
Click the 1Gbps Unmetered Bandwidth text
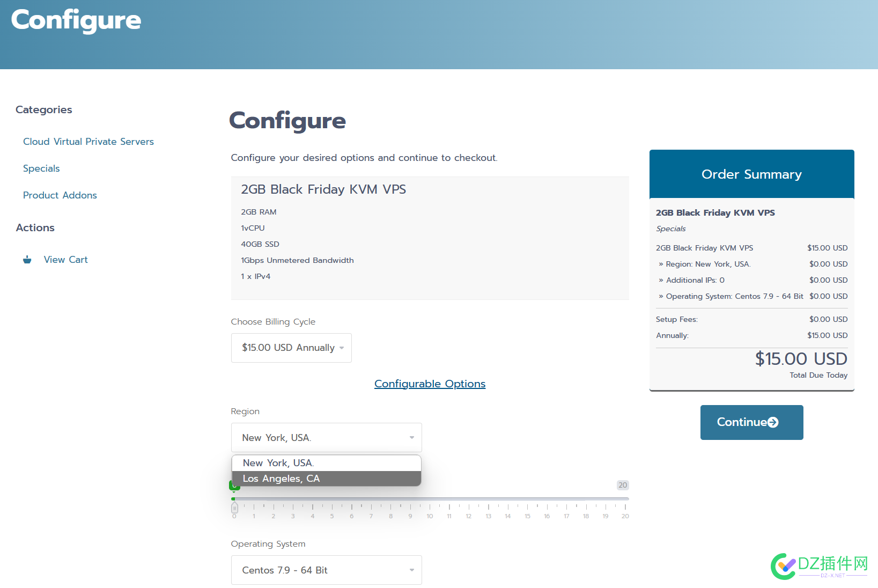297,260
